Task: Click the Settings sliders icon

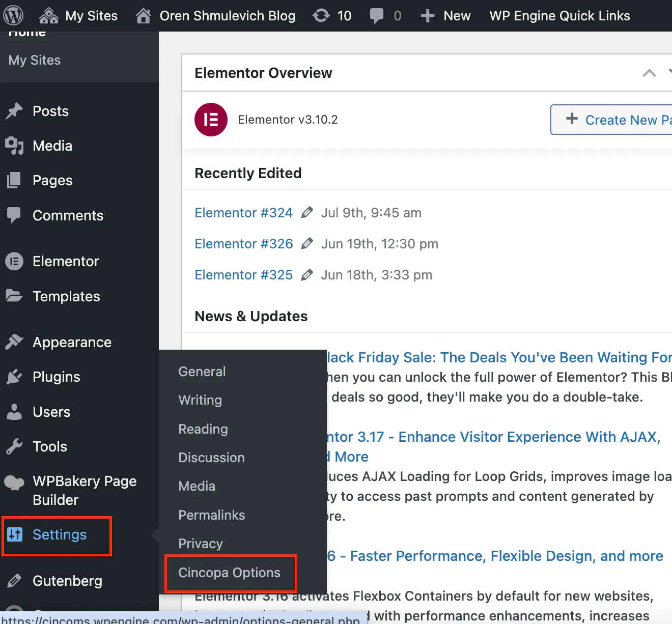Action: coord(15,534)
